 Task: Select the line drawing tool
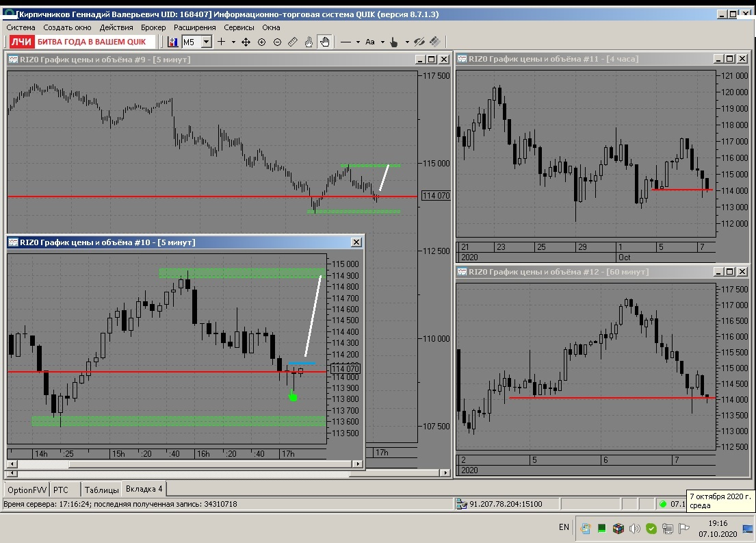click(346, 42)
